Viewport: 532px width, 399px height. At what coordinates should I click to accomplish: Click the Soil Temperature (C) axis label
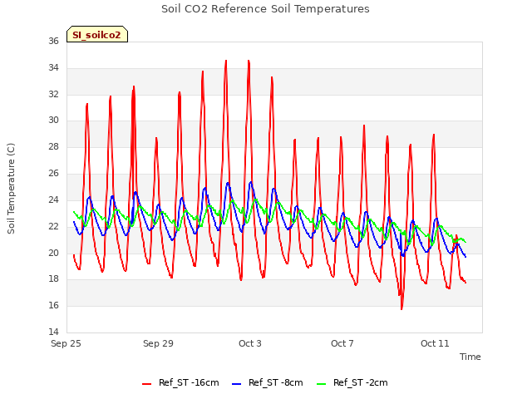click(11, 189)
